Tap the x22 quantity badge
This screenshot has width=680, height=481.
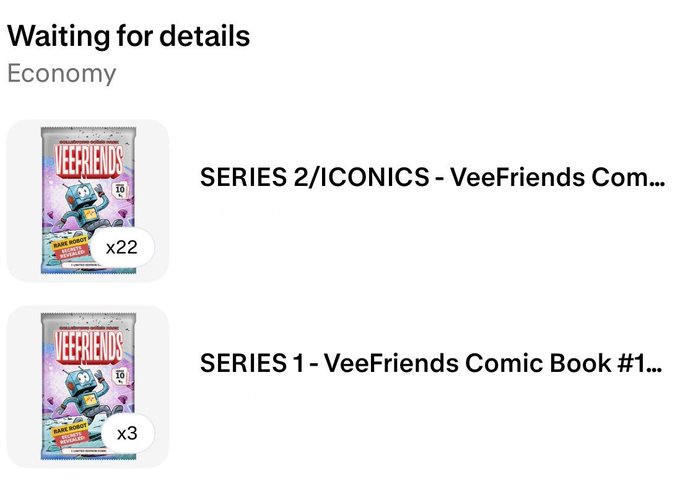(x=120, y=247)
